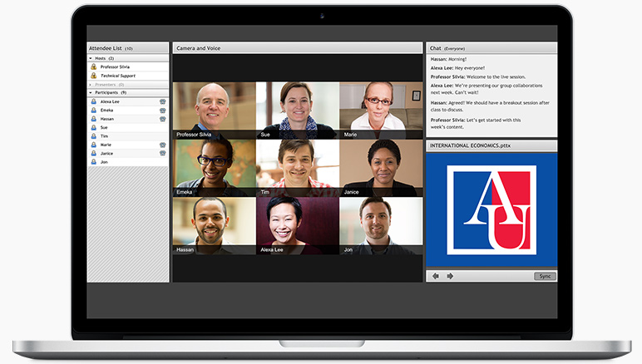This screenshot has width=642, height=364.
Task: Click the phone icon beside Emeka
Action: pos(162,110)
